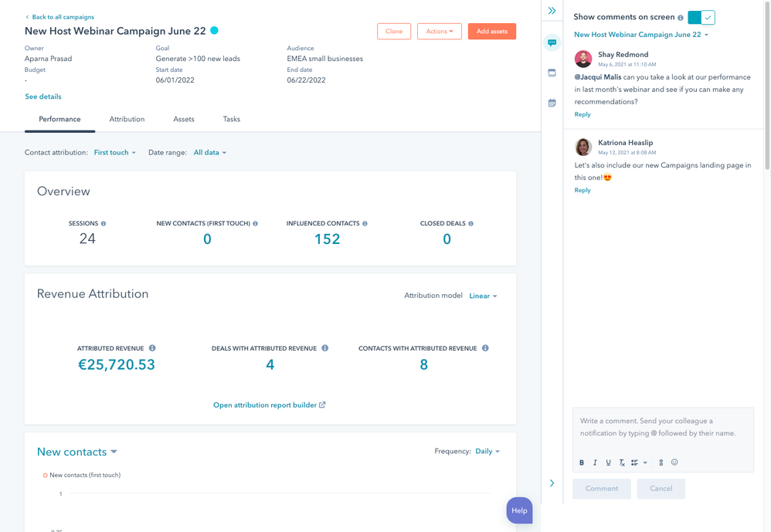
Task: Open the emoji picker for the comment
Action: (674, 462)
